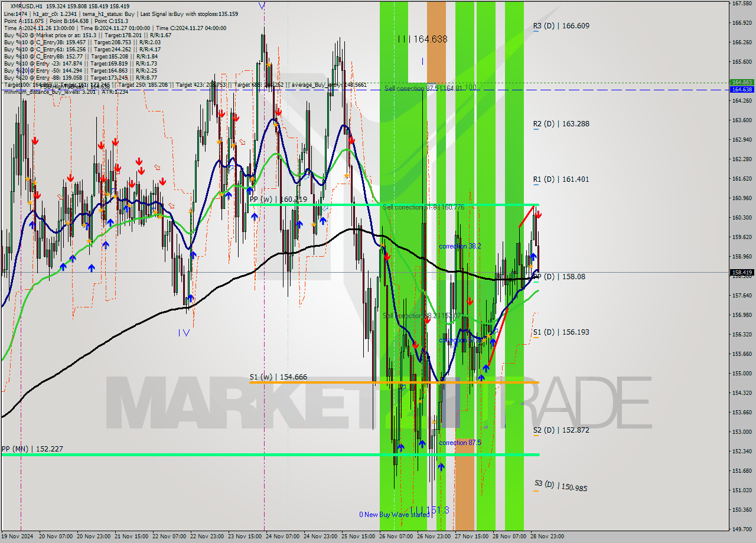Select the S1 (w) 154.666 weekly support label
756x543 pixels.
[x=278, y=377]
